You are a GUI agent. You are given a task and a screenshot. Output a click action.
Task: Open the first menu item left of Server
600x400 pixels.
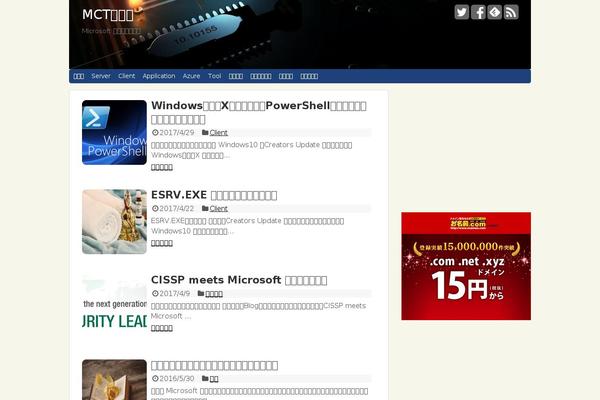(x=79, y=76)
